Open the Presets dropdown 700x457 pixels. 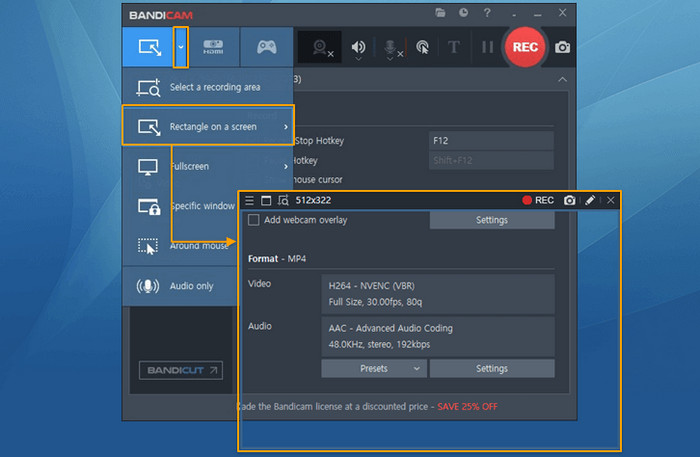coord(373,368)
